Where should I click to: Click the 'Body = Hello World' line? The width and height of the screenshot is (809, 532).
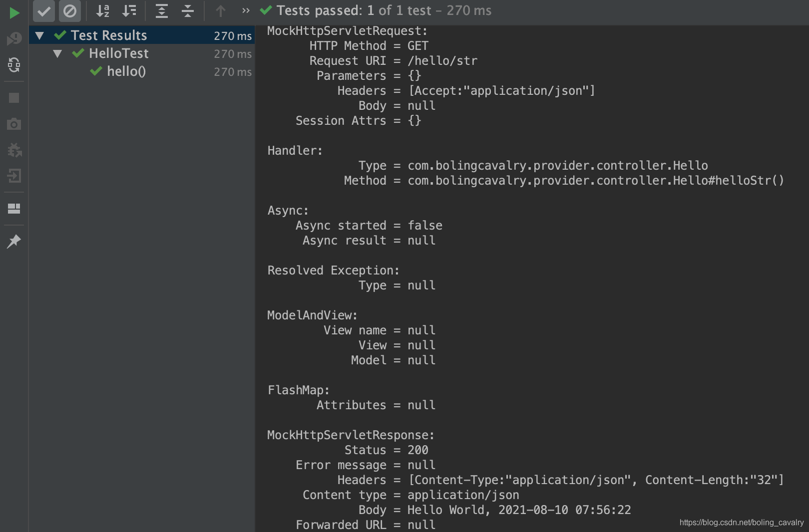click(x=494, y=510)
